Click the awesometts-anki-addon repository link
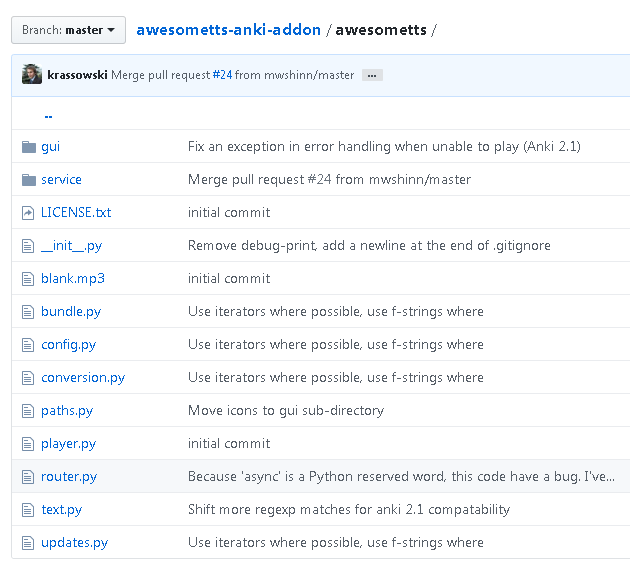This screenshot has height=564, width=630. [228, 30]
